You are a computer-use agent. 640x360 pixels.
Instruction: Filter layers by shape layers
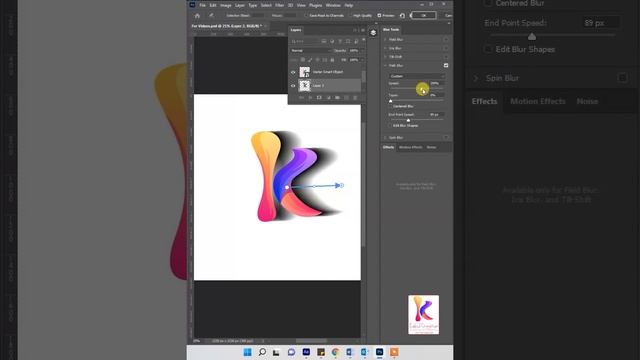[348, 41]
